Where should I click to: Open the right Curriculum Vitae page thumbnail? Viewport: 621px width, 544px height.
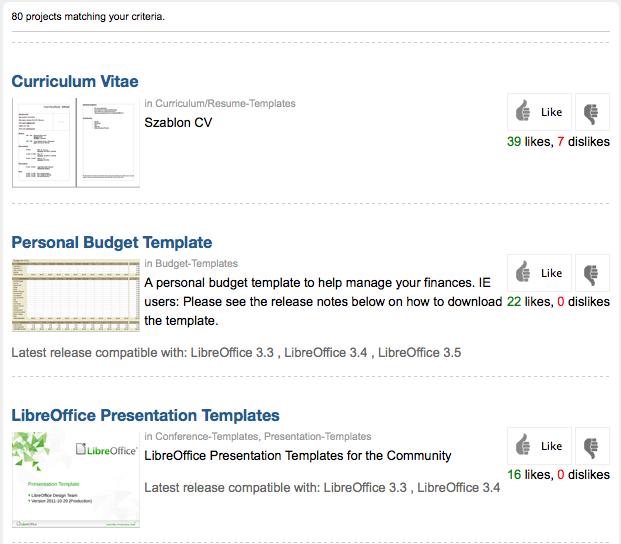(108, 142)
